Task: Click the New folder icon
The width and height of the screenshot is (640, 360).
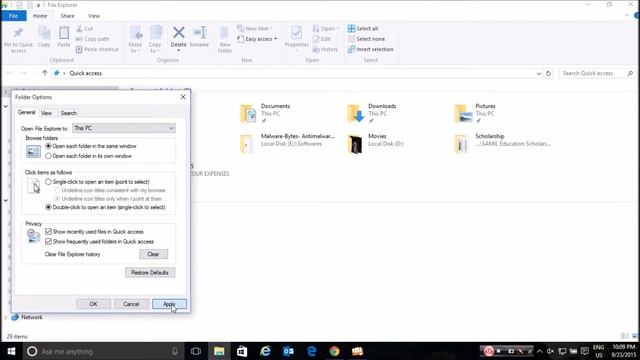Action: [x=225, y=39]
